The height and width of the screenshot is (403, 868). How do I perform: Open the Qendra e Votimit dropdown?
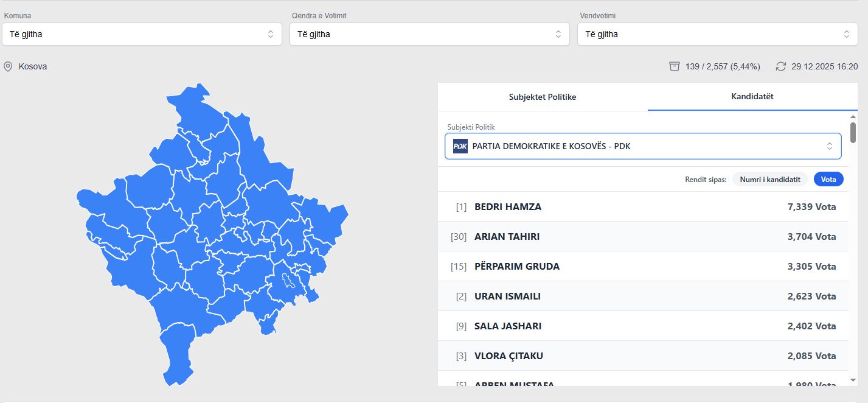(x=429, y=34)
